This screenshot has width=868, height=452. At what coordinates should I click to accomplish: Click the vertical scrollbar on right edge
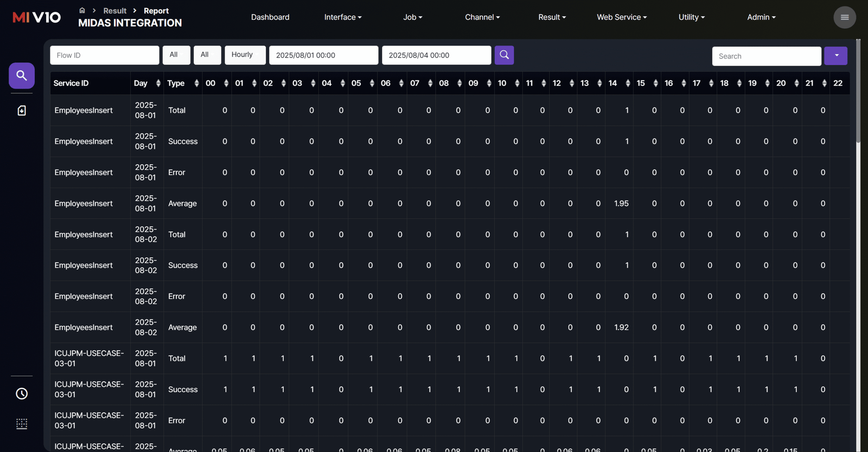coord(858,92)
